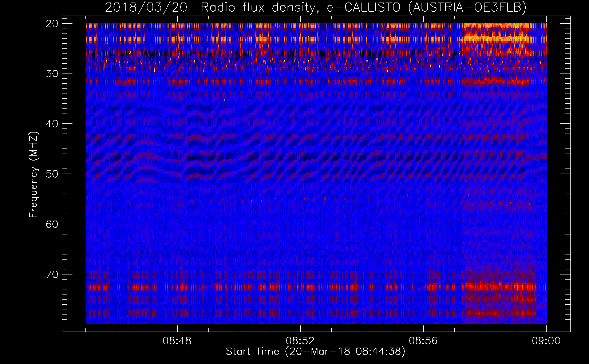The image size is (589, 364).
Task: Click the 09:00 time tick label
Action: point(546,341)
